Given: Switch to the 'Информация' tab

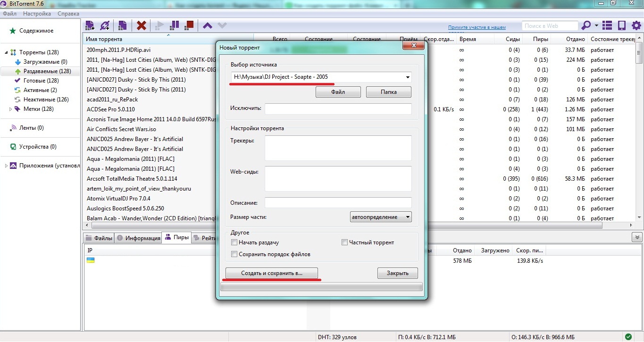Looking at the screenshot, I should (x=139, y=238).
